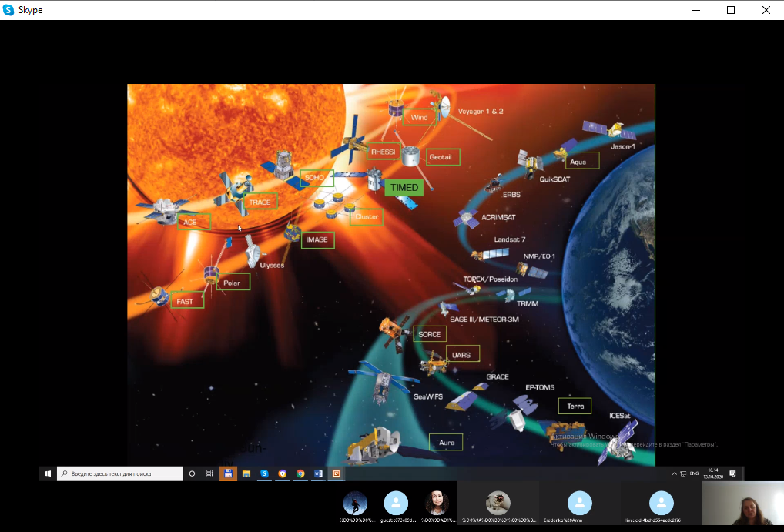The width and height of the screenshot is (784, 532).
Task: Click the UARS label
Action: click(461, 355)
